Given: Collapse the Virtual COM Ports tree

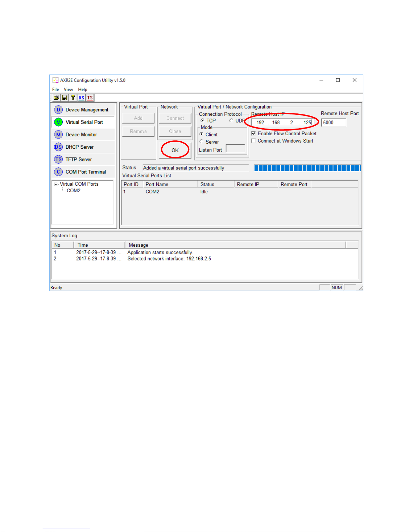Looking at the screenshot, I should coord(56,184).
